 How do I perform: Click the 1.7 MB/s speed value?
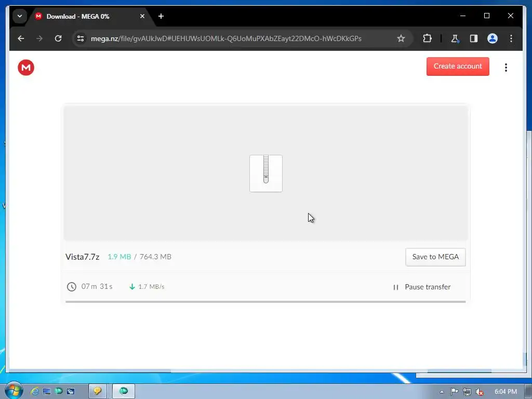[151, 287]
